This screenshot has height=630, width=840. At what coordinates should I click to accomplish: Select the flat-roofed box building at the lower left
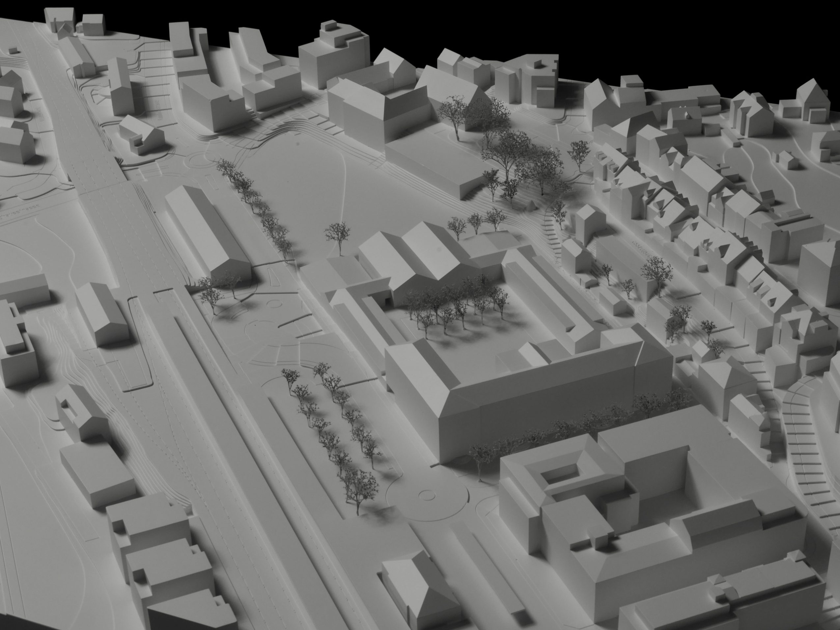point(97,475)
